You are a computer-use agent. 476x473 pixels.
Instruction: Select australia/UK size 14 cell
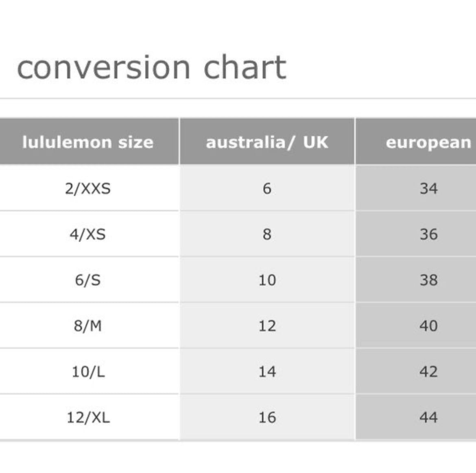267,371
